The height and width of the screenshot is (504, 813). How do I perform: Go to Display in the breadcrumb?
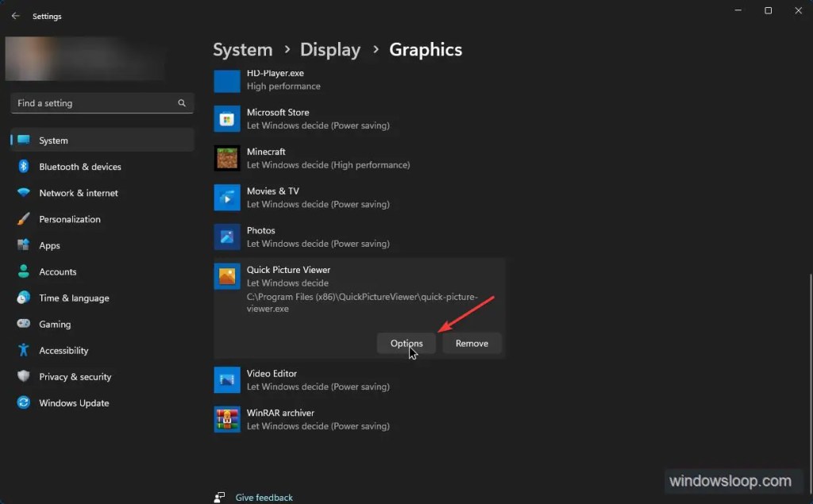(x=330, y=50)
